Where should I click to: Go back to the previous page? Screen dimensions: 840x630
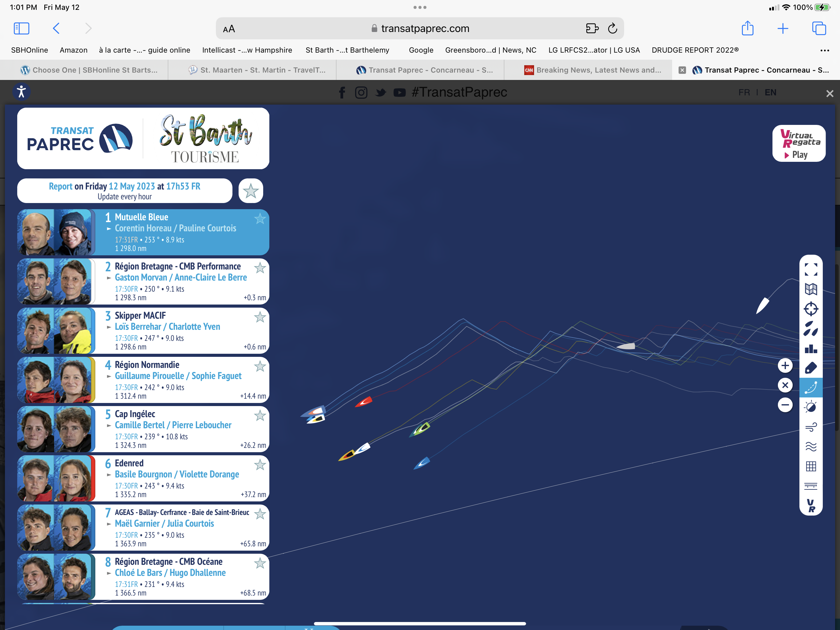(x=56, y=29)
